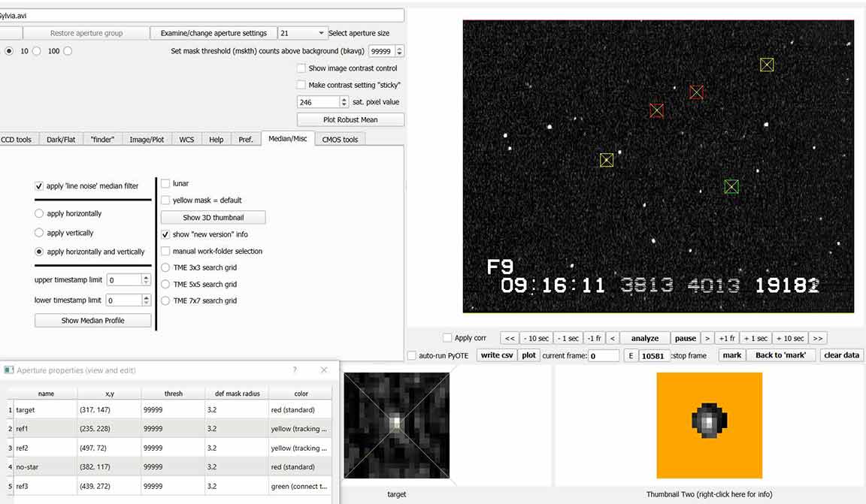
Task: Adjust the mask threshold spinner arrows
Action: (399, 51)
